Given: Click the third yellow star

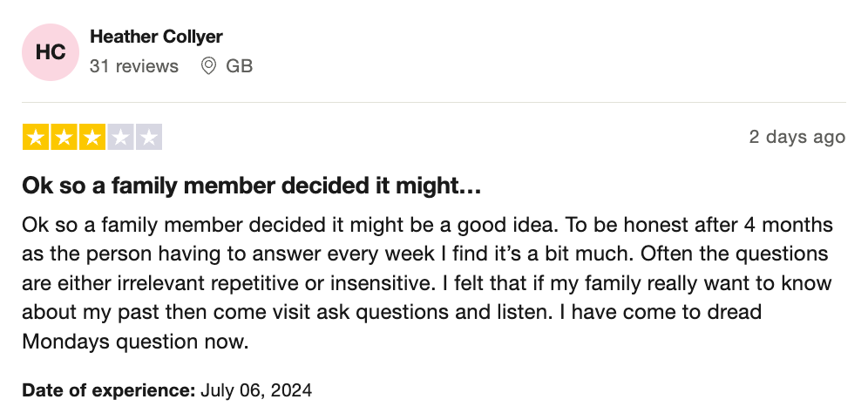Looking at the screenshot, I should click(92, 137).
